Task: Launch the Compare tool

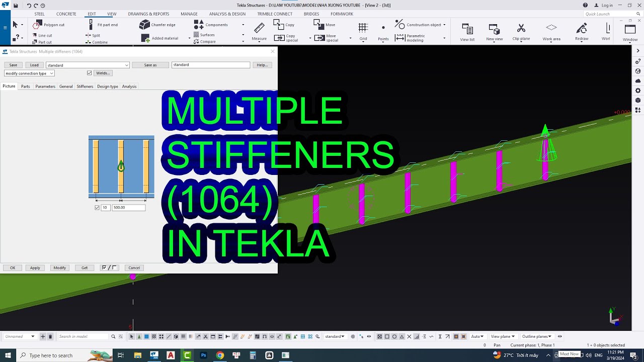Action: point(205,42)
